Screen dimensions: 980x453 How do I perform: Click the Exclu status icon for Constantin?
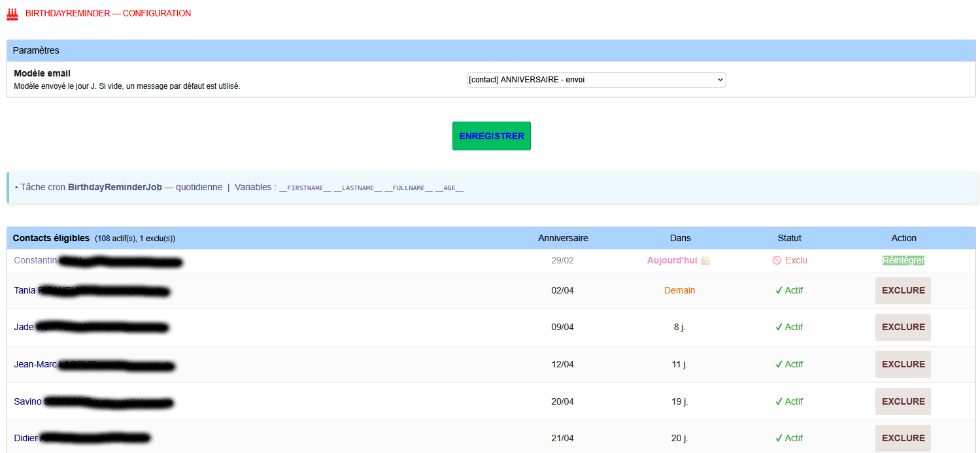pos(777,260)
